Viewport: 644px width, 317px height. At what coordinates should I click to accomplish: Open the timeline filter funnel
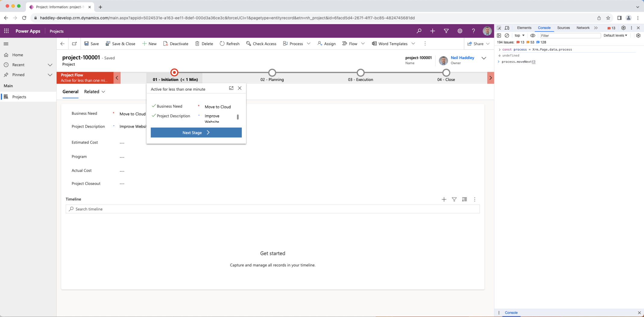pos(454,199)
